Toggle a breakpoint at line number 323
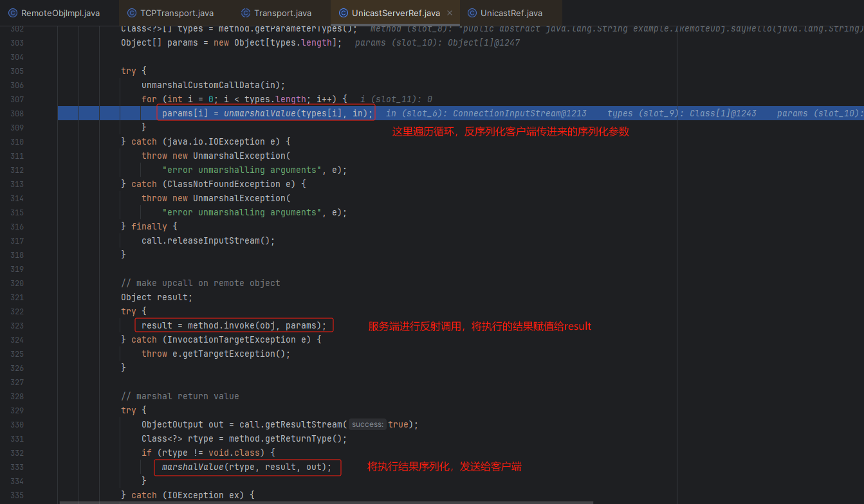 tap(17, 326)
